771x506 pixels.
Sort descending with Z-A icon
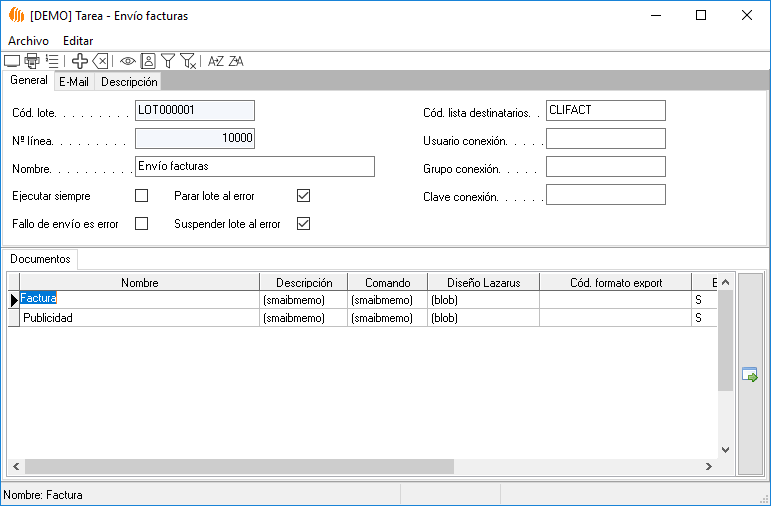(236, 61)
